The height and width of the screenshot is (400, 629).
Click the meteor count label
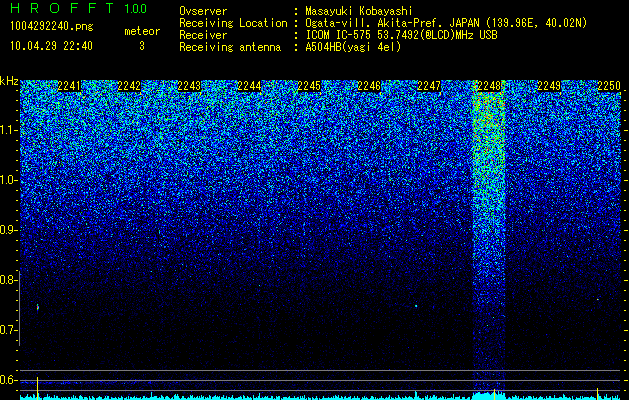tap(142, 31)
